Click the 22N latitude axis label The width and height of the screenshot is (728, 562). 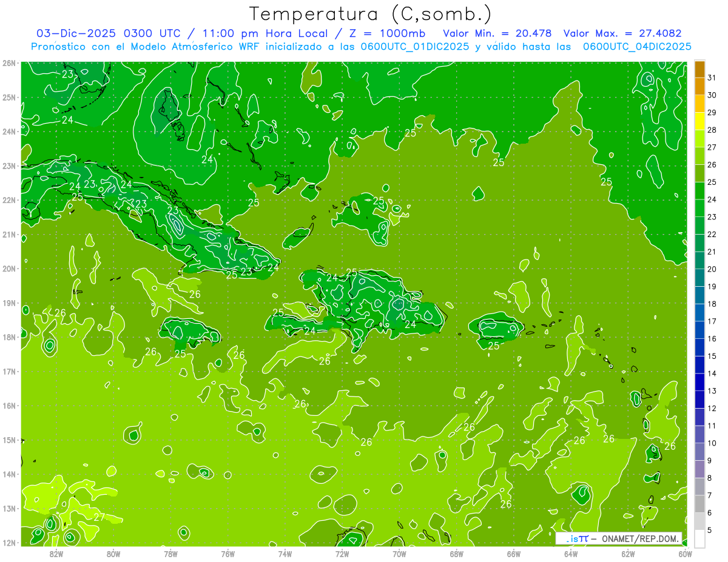click(8, 200)
